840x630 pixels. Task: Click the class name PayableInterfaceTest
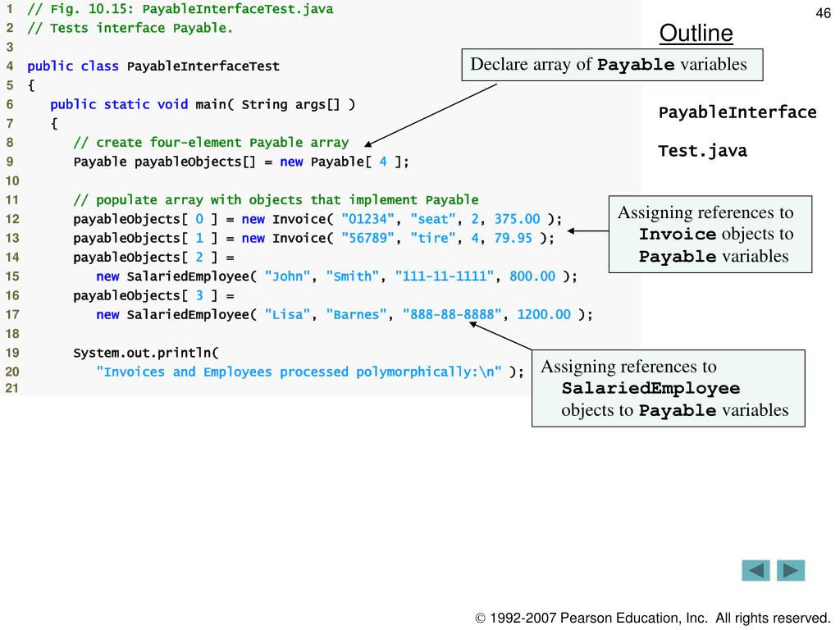(x=203, y=66)
